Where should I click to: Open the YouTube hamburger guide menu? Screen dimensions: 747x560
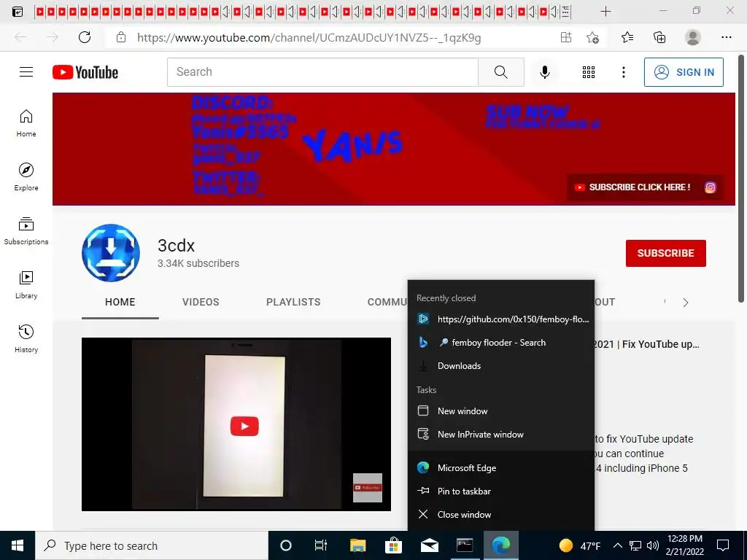point(26,72)
